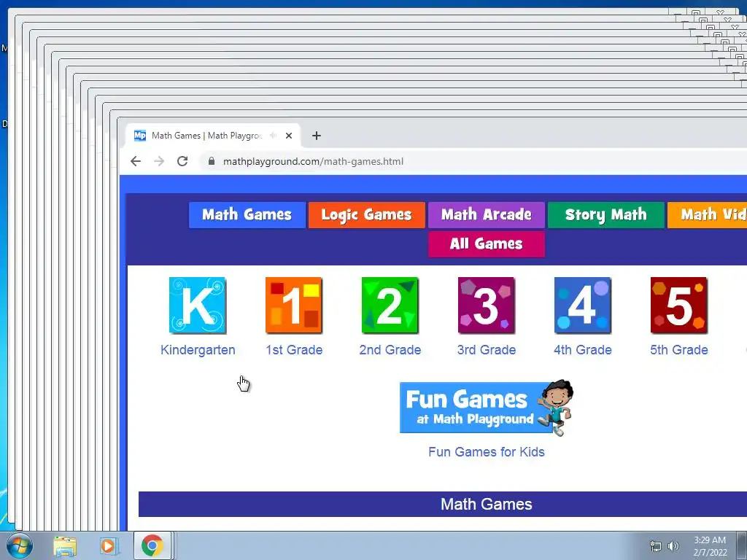Click the Math Games section heading
This screenshot has height=560, width=747.
tap(487, 505)
